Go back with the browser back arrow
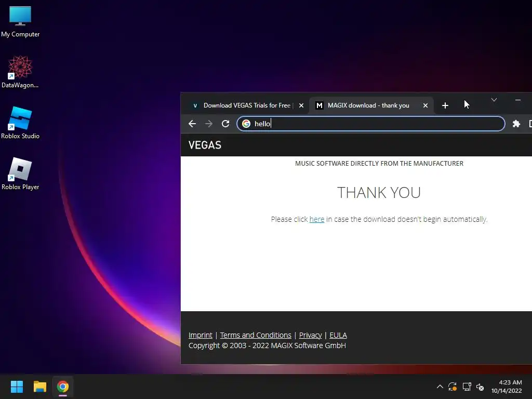 (192, 124)
